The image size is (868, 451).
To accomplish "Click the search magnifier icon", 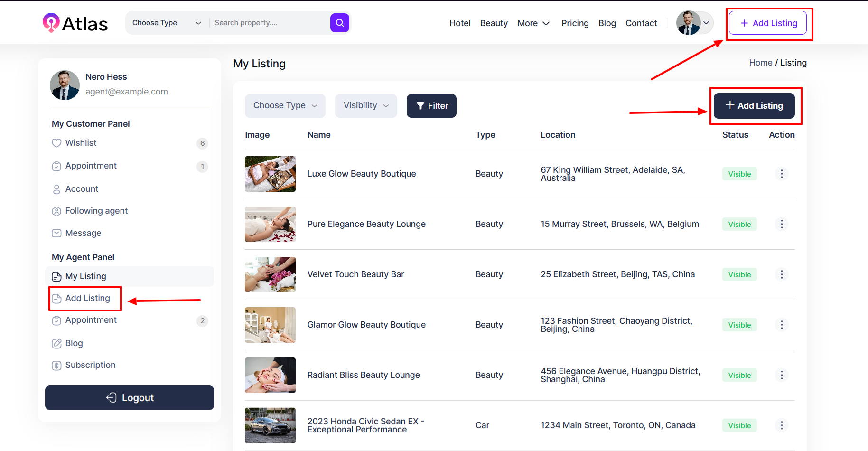I will point(339,22).
